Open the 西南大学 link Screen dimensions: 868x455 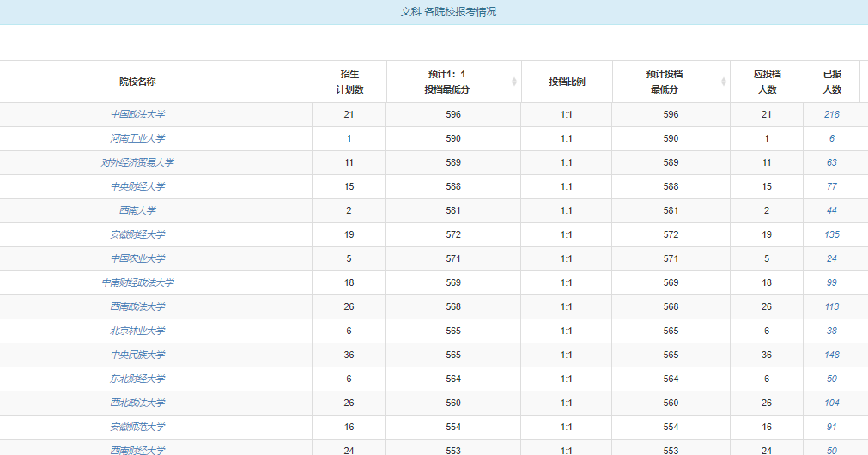tap(138, 210)
